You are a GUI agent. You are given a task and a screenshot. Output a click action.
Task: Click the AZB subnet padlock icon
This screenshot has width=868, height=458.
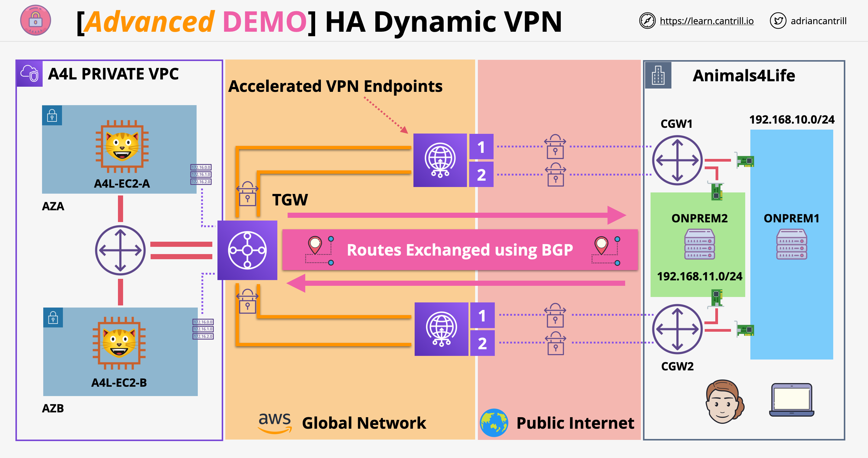[53, 317]
